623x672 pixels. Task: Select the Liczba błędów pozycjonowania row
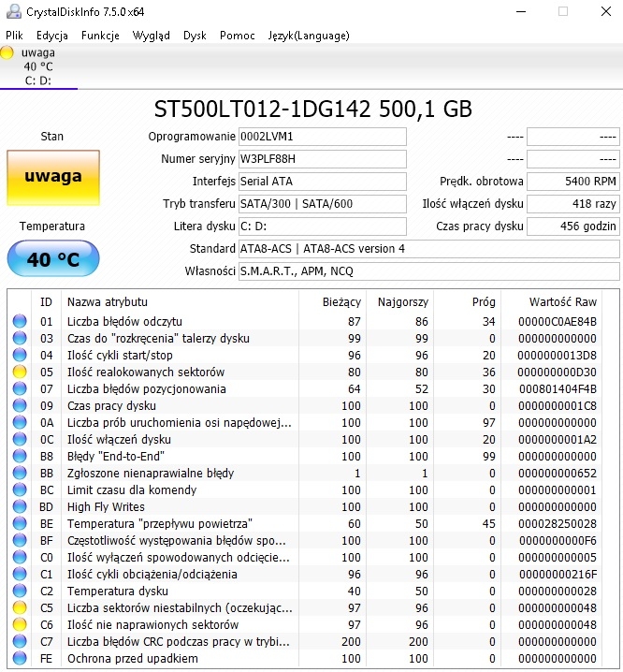coord(305,388)
